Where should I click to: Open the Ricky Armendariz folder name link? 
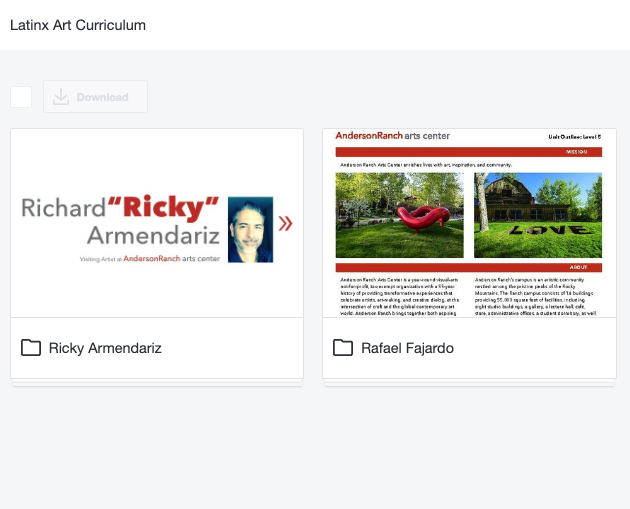click(x=105, y=348)
